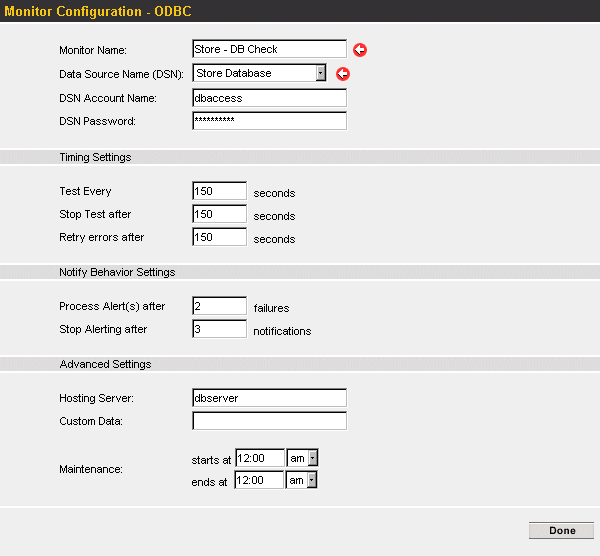Click the Retry errors after seconds field
Screen dimensions: 600x556
(x=220, y=237)
